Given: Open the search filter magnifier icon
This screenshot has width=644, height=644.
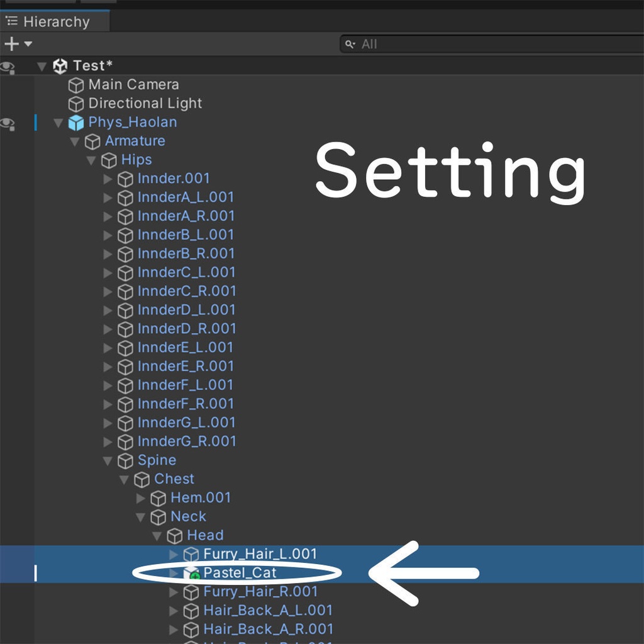Looking at the screenshot, I should point(350,44).
